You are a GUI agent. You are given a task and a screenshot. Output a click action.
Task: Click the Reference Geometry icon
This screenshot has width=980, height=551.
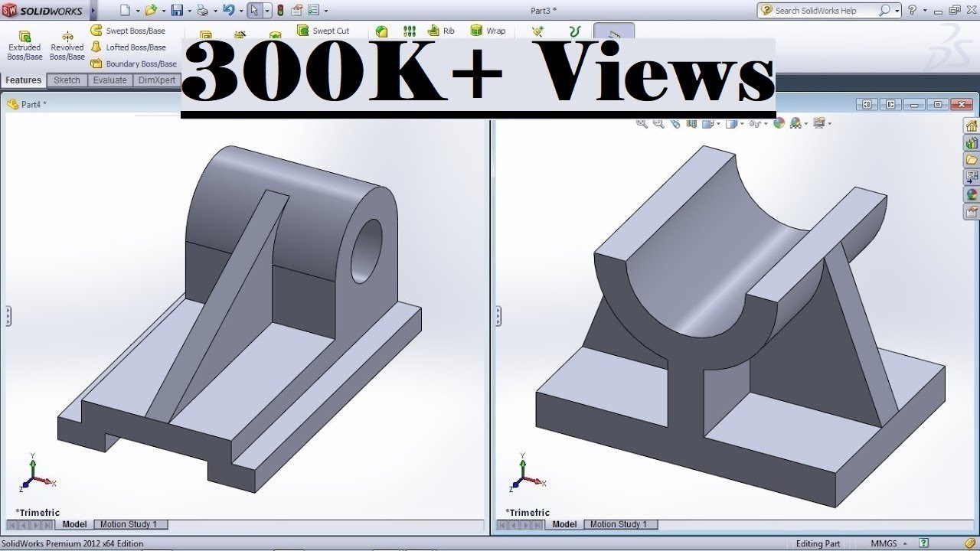[537, 31]
